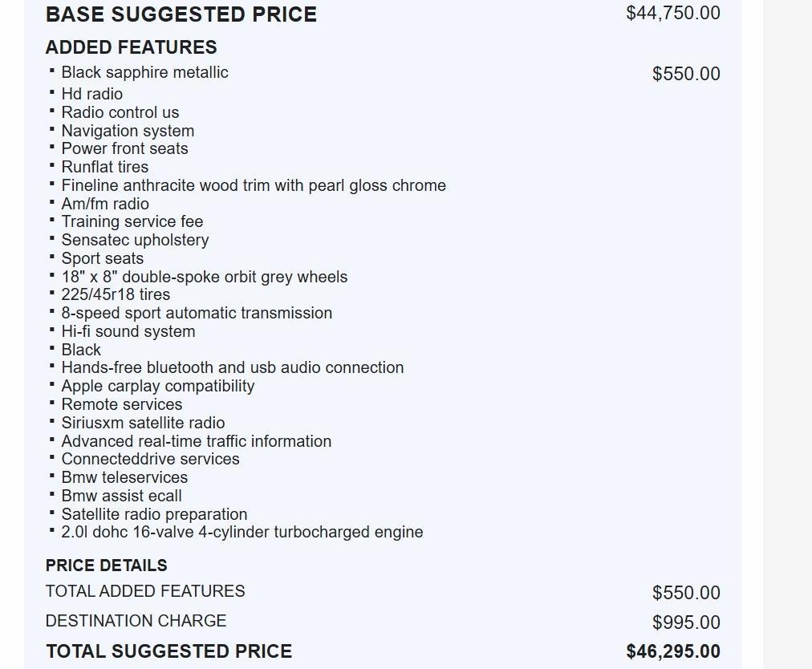Click the Price Details heading
This screenshot has height=669, width=812.
106,566
